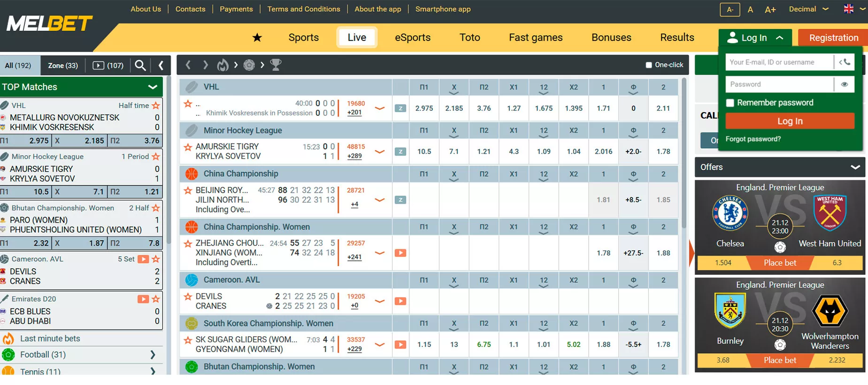Expand Football (31) category
868x385 pixels.
[x=153, y=355]
